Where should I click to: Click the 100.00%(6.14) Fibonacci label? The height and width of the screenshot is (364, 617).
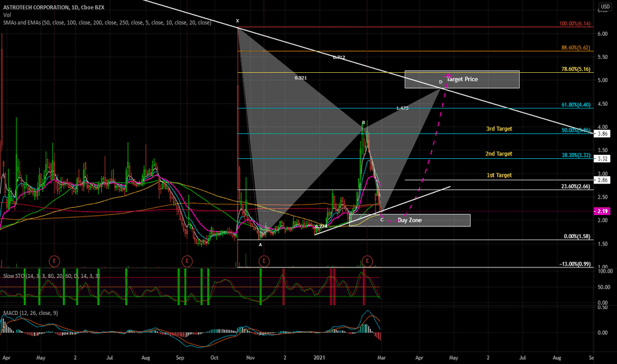pyautogui.click(x=575, y=24)
